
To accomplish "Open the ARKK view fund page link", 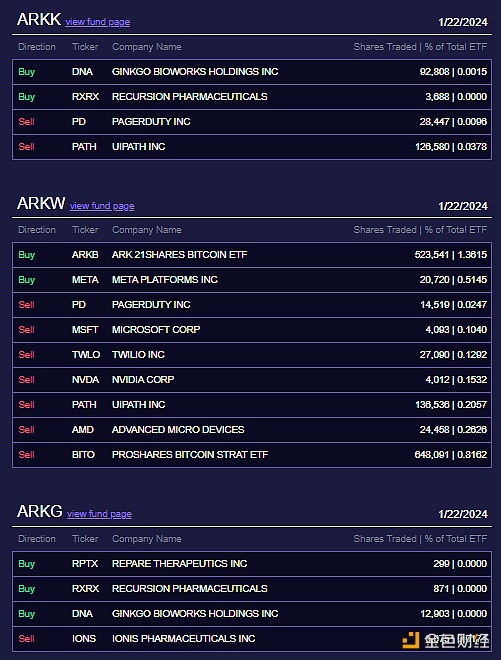I will point(97,22).
